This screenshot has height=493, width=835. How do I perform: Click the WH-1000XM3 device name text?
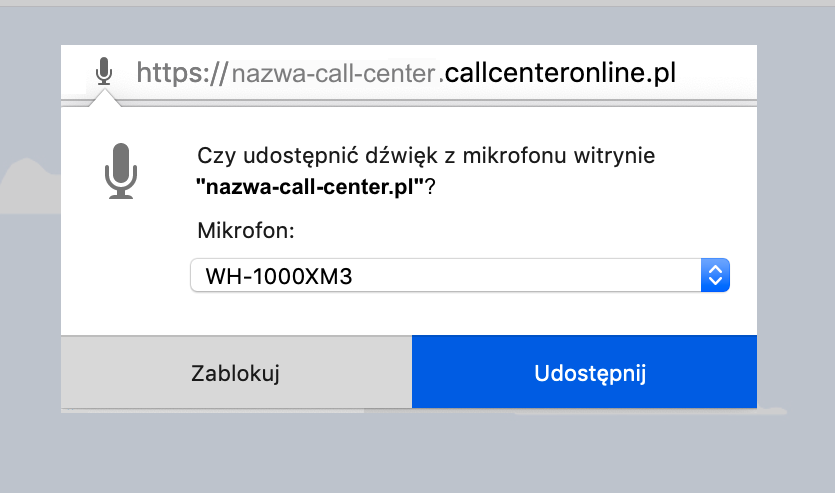click(x=278, y=276)
